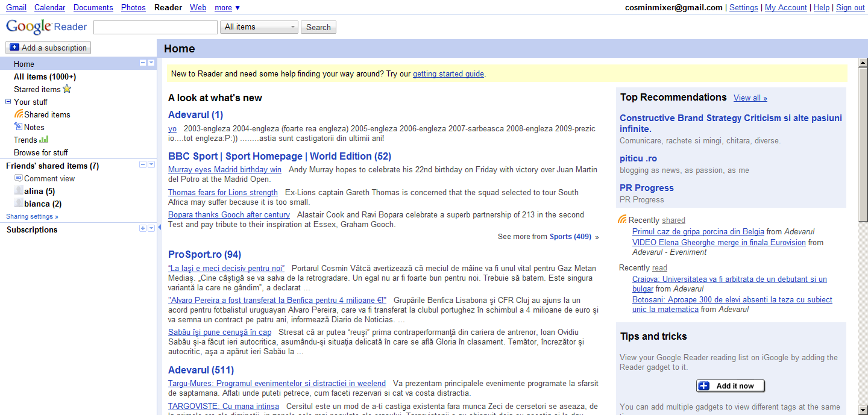This screenshot has width=868, height=415.
Task: Click the green bar-chart Trends icon
Action: click(x=44, y=140)
